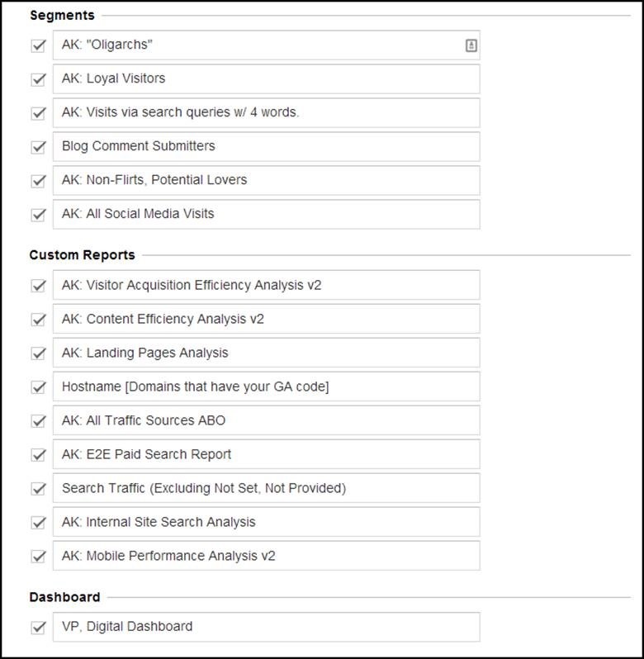Click the Mobile Performance Analysis v2 field
This screenshot has height=659, width=644.
tap(266, 557)
